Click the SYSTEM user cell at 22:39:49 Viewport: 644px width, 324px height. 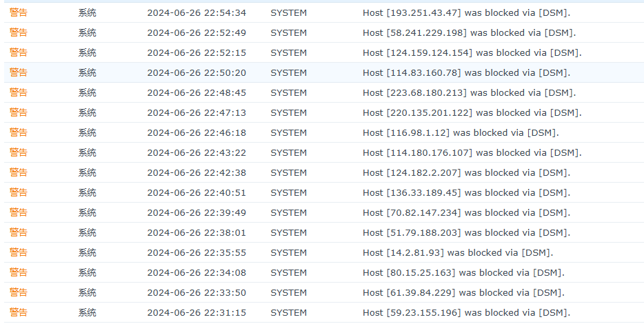click(288, 212)
